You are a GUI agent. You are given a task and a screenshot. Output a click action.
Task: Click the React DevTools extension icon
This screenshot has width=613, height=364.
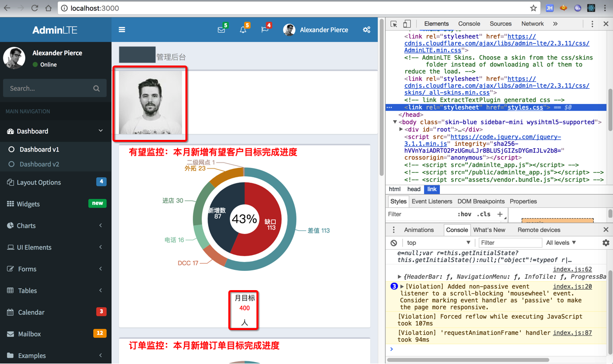pyautogui.click(x=591, y=8)
